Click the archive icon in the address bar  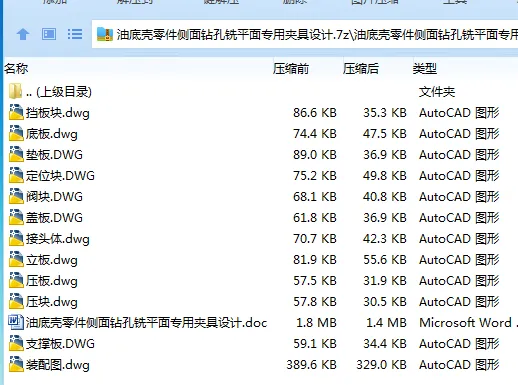105,34
